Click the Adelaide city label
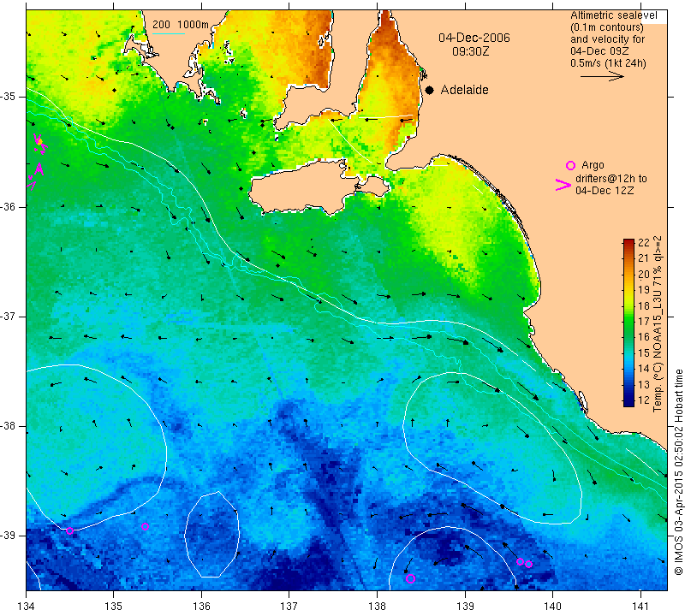The image size is (685, 616). pos(464,90)
